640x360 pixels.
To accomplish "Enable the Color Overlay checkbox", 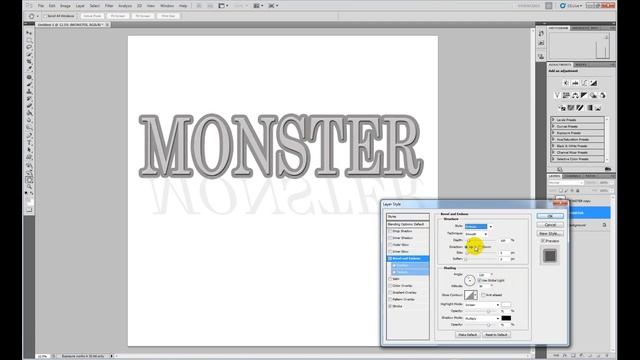I will click(390, 286).
